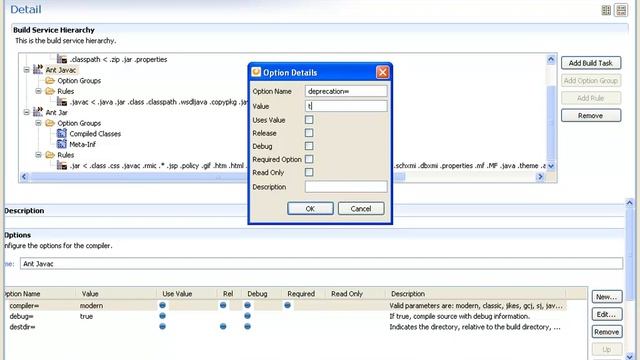Click the tree horizontal scroll left arrow
The width and height of the screenshot is (640, 360).
pos(24,176)
